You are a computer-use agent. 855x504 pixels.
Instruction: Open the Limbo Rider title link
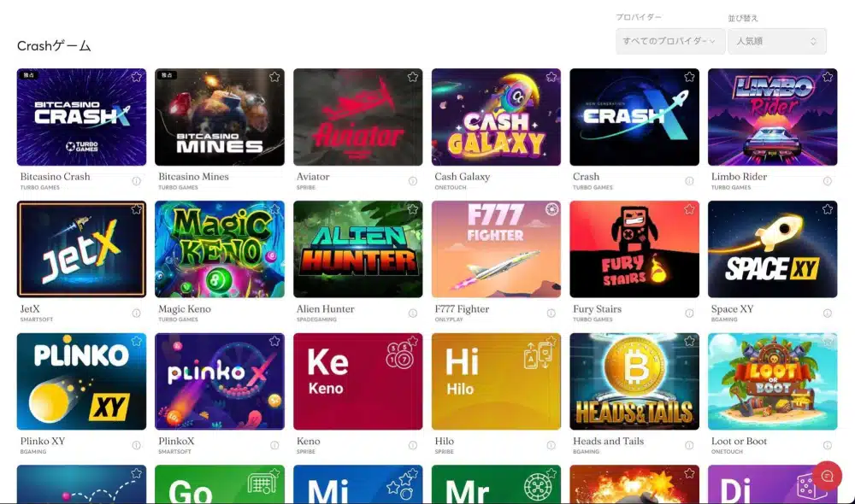739,177
